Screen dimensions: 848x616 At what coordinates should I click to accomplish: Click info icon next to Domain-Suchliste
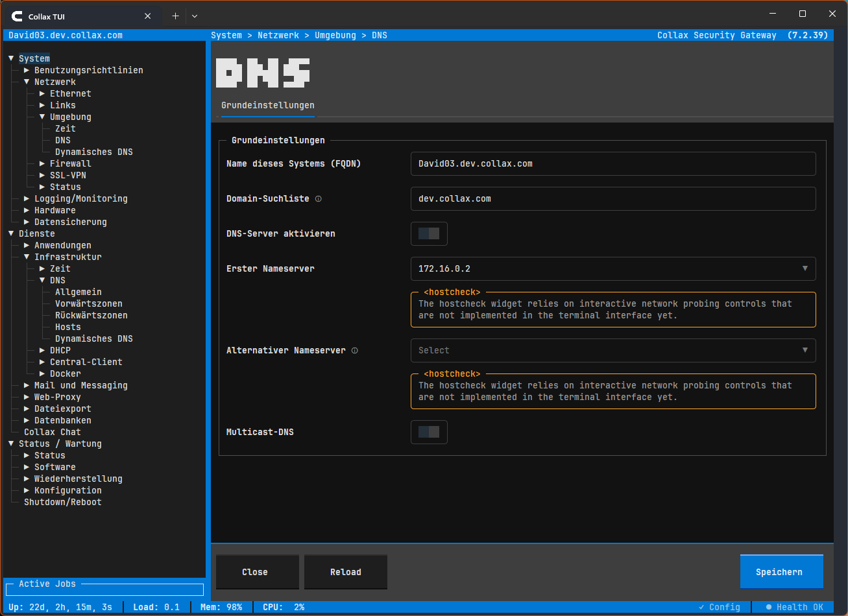pyautogui.click(x=318, y=199)
